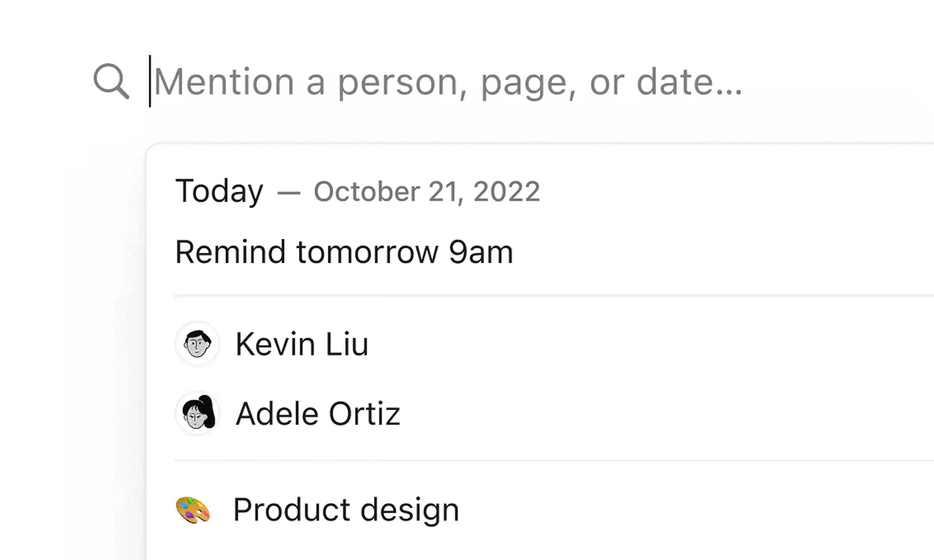Click the surname "Liu"

coord(347,344)
